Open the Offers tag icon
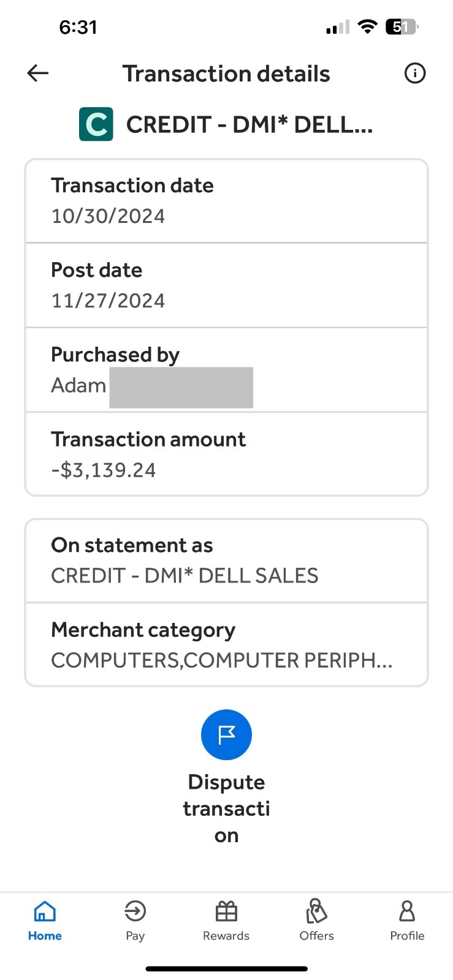The image size is (453, 980). point(316,911)
